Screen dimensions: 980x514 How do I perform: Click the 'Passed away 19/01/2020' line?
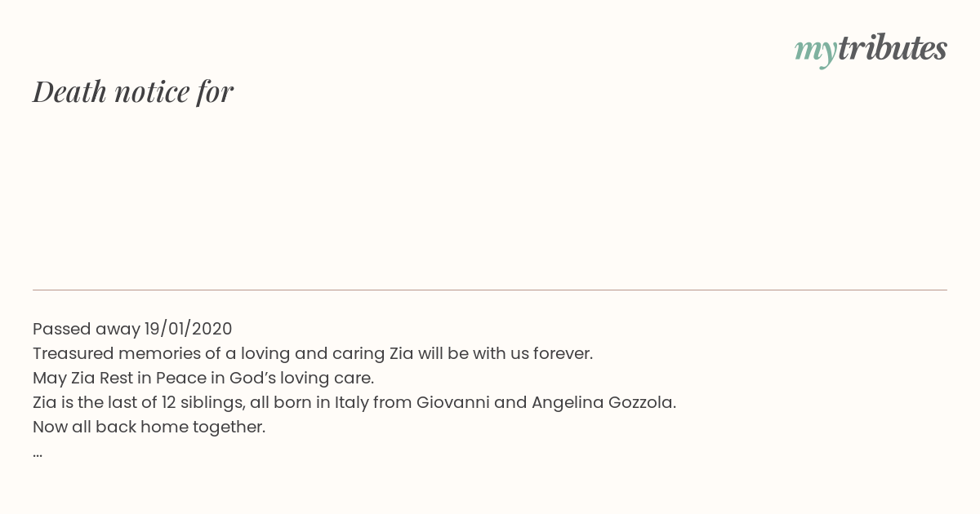coord(132,329)
